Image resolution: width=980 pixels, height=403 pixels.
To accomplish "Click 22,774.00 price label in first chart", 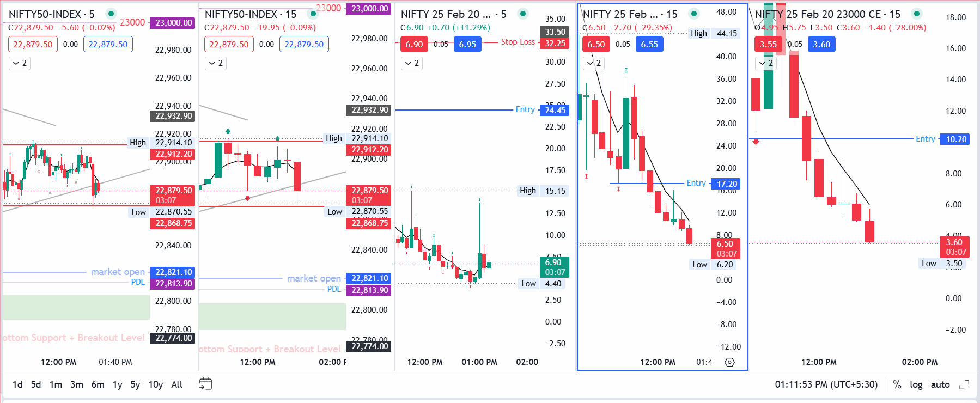I will coord(173,338).
